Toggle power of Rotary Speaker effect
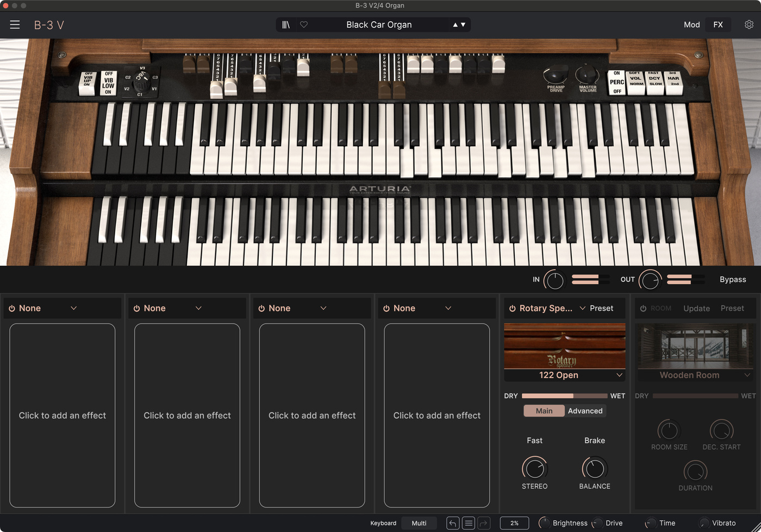 [512, 308]
